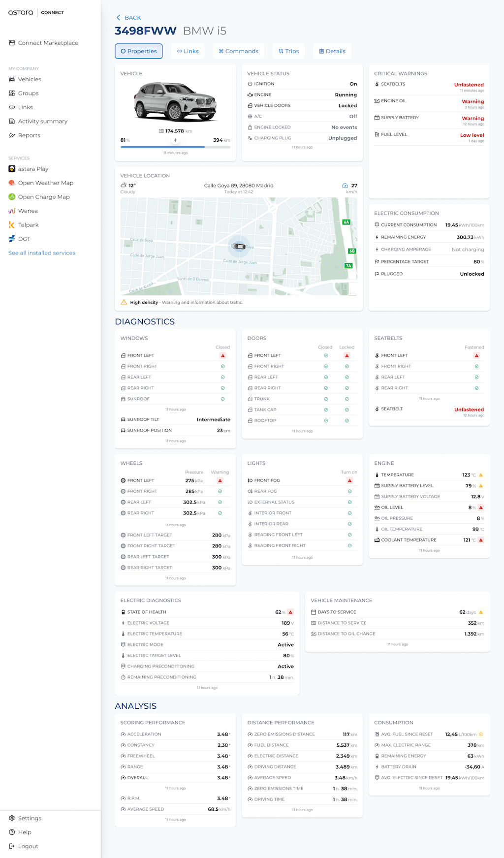Image resolution: width=504 pixels, height=858 pixels.
Task: Switch to the Links tab
Action: click(188, 51)
